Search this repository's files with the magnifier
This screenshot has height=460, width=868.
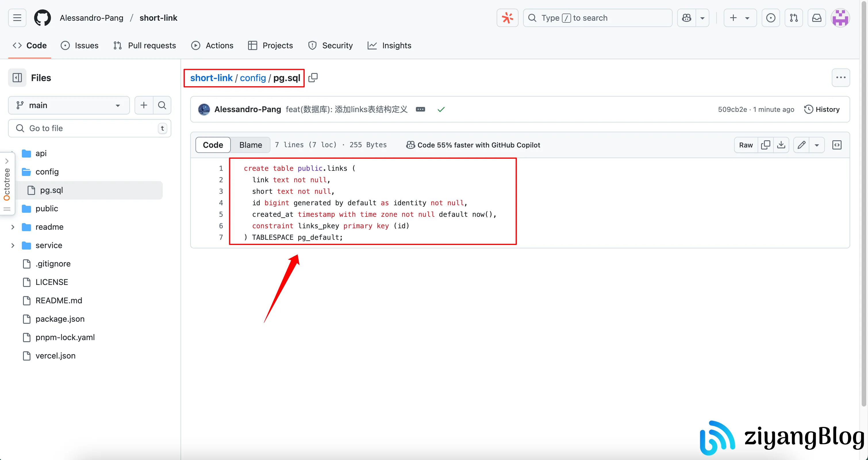pyautogui.click(x=162, y=105)
